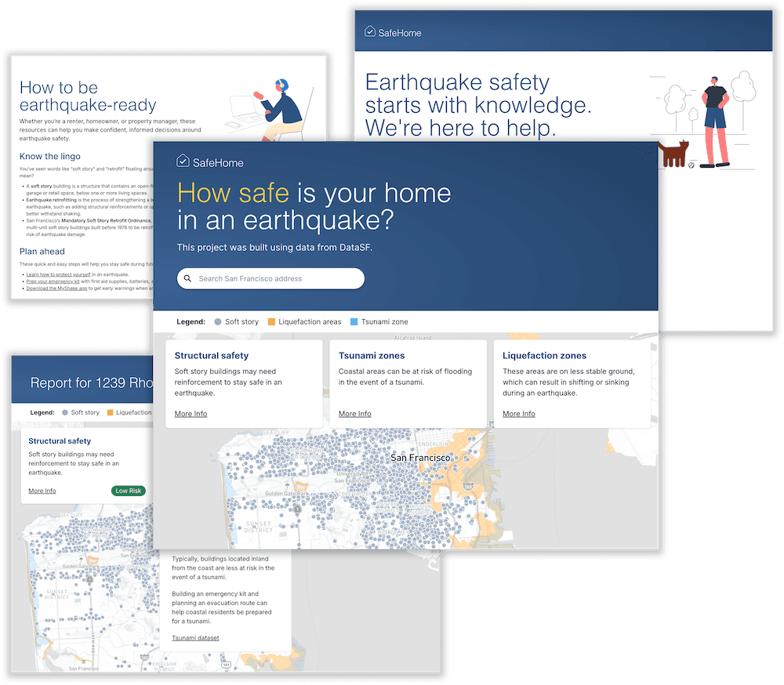Viewport: 784px width, 685px height.
Task: Click the laptop user illustration in earthquake-ready page
Action: click(x=270, y=110)
